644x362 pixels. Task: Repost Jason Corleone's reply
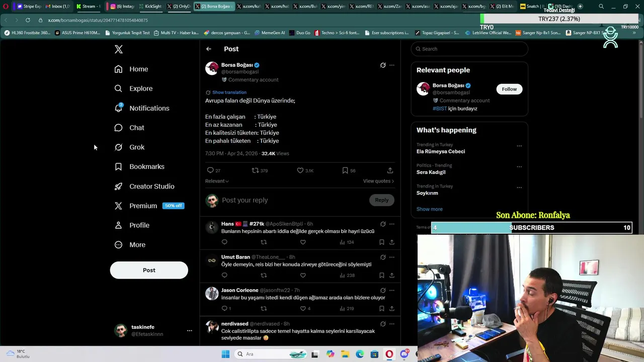(x=264, y=309)
